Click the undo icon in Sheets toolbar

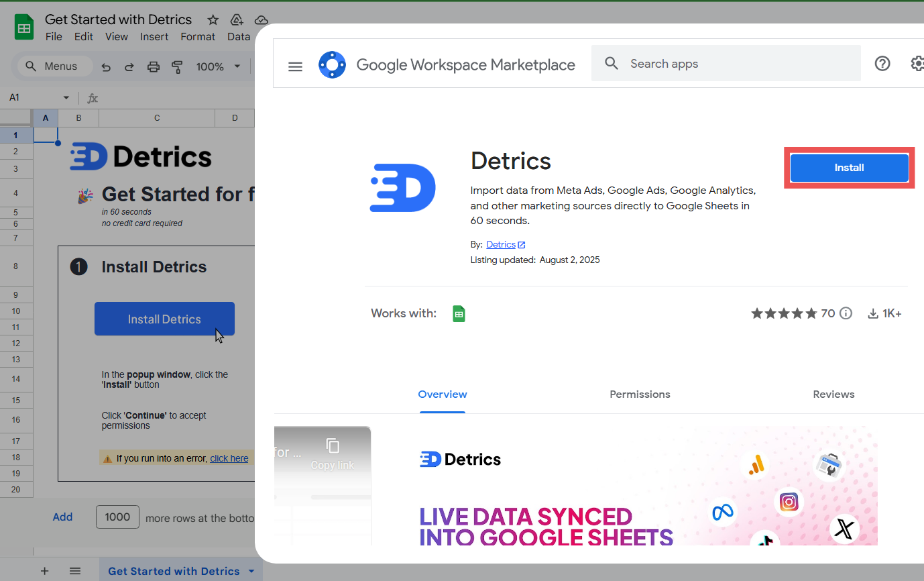pos(106,66)
